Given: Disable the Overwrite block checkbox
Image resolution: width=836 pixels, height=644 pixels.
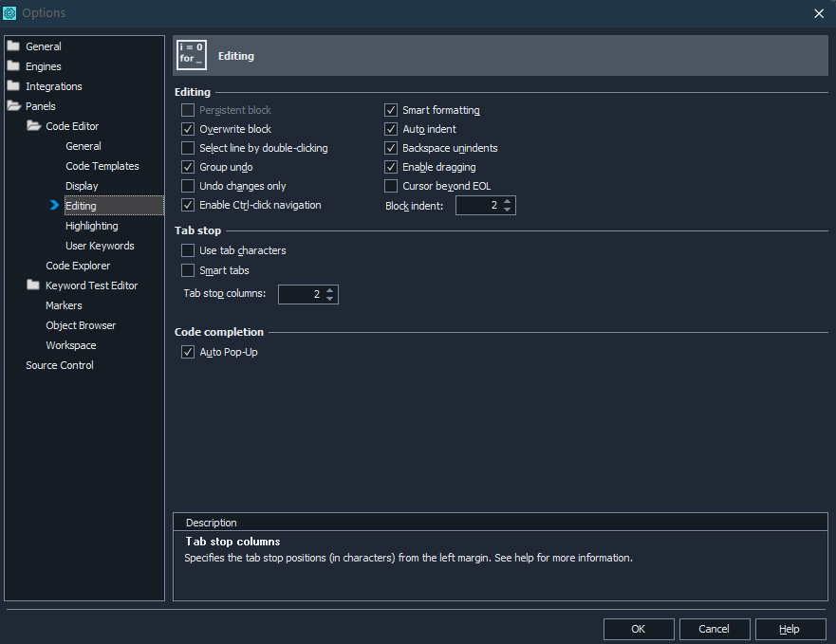Looking at the screenshot, I should pos(188,129).
